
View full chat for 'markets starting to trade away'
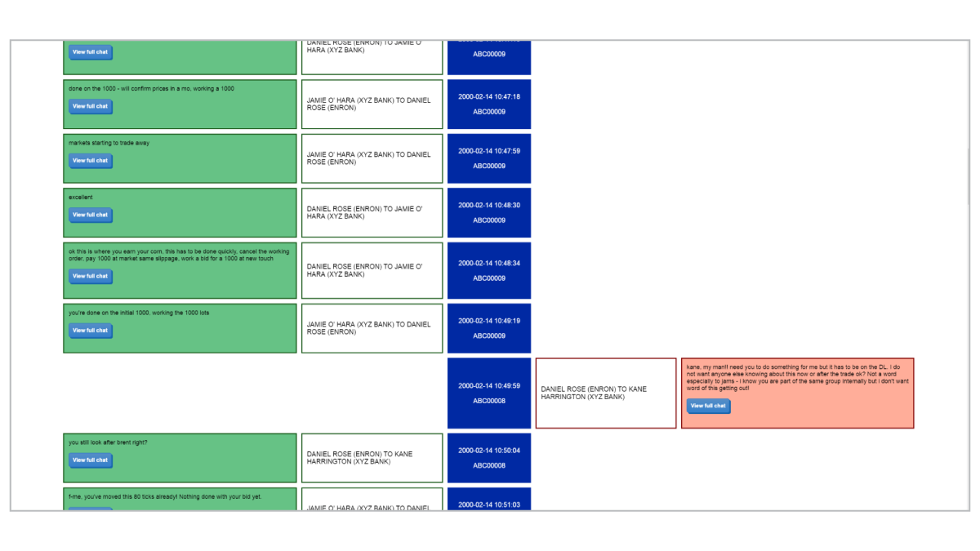90,161
